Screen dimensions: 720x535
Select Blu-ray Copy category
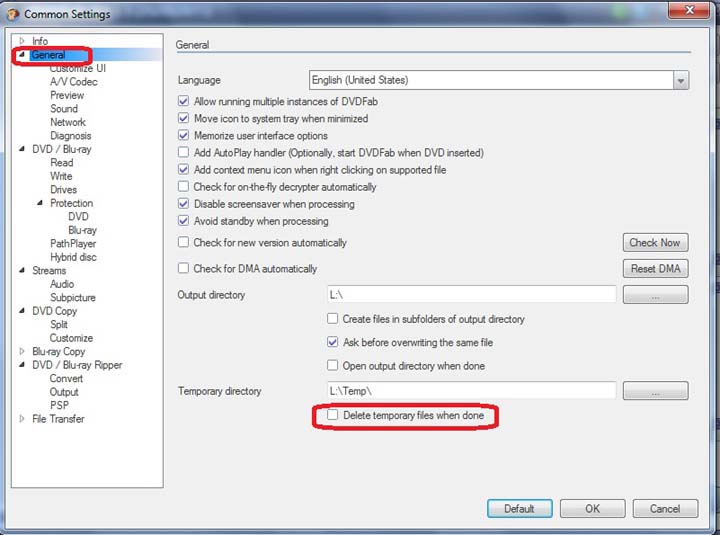point(58,352)
